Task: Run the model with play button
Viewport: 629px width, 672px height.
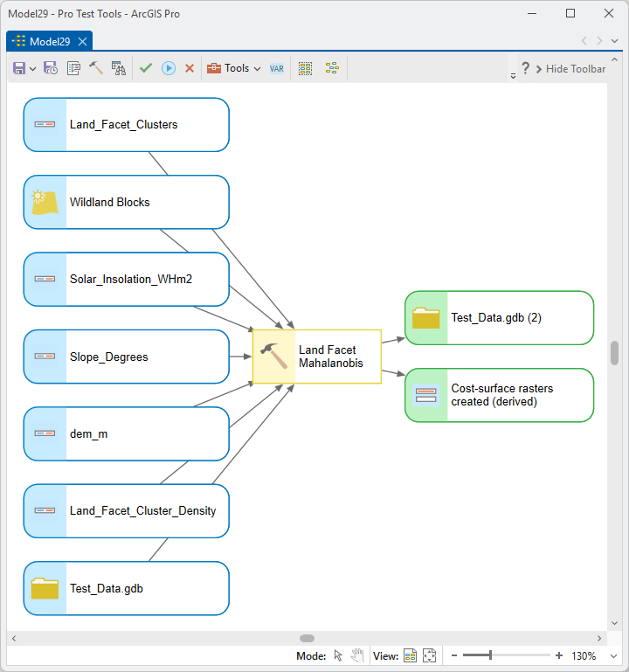Action: (169, 68)
